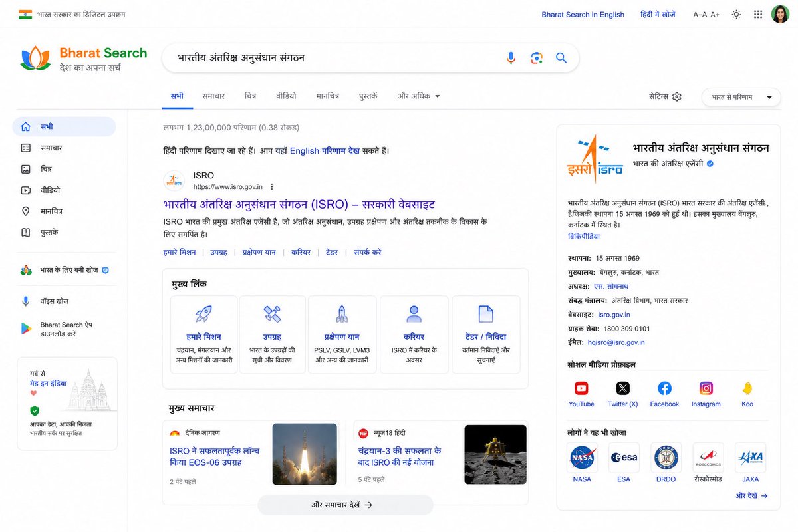Click the rocket icon on हमारे मिशन card
This screenshot has width=798, height=532.
pos(203,314)
